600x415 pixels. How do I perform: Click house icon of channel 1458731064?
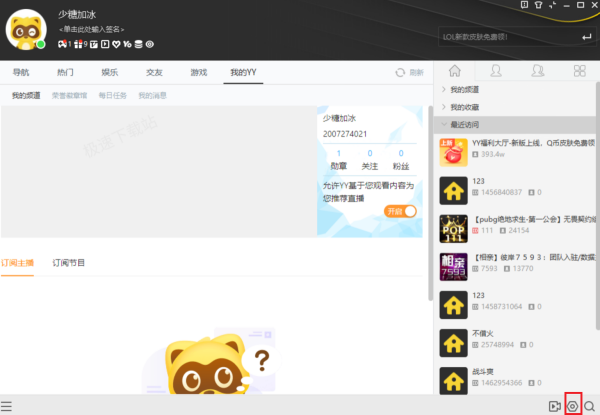(453, 305)
